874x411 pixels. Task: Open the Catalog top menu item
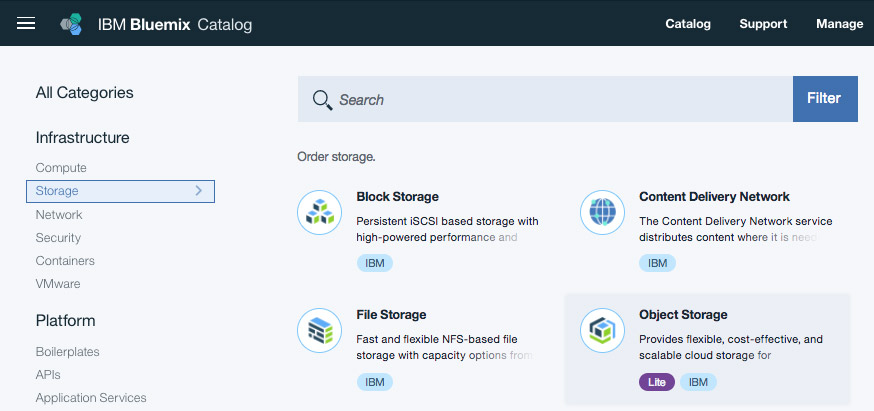(688, 24)
